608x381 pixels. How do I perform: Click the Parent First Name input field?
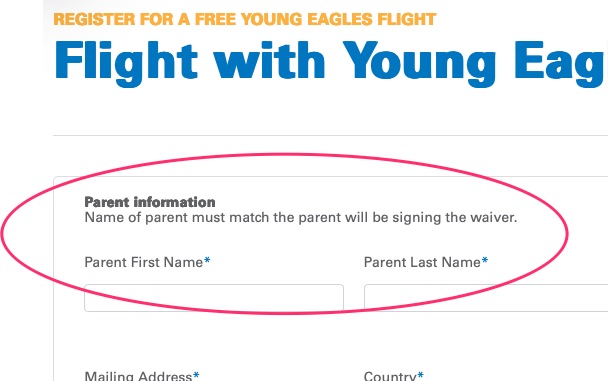214,298
